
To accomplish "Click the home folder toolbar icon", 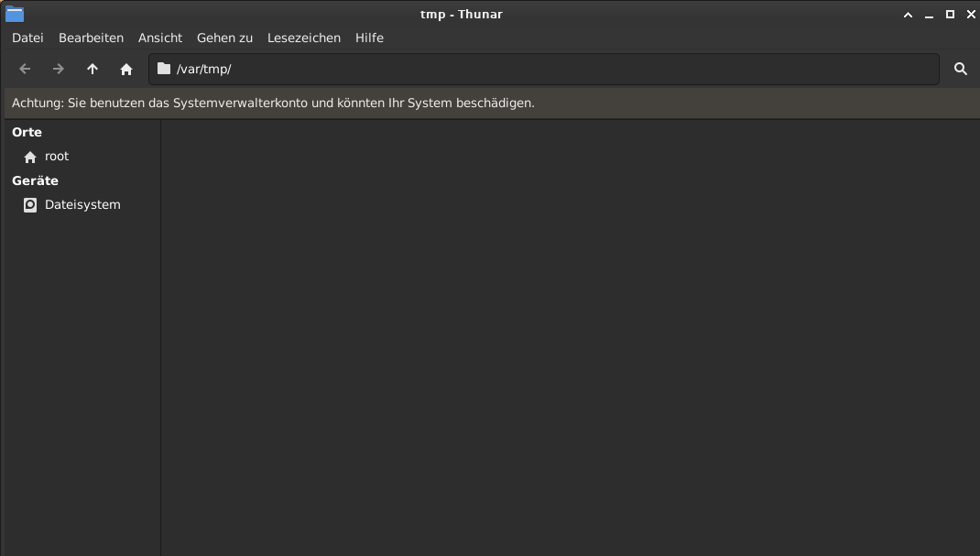I will point(126,69).
